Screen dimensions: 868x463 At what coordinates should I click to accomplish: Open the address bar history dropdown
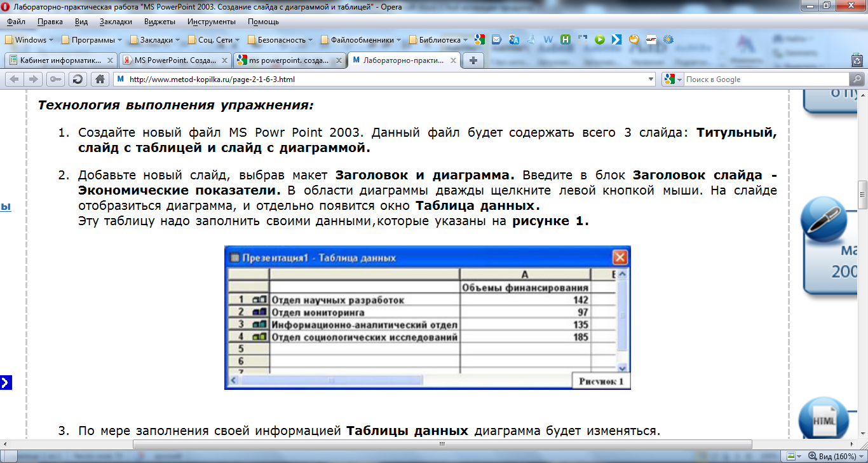pos(650,79)
